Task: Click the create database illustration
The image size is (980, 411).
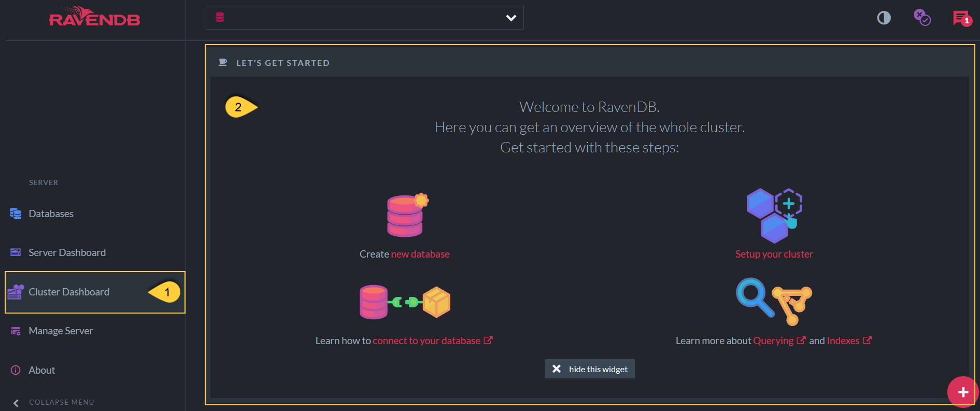Action: click(407, 215)
